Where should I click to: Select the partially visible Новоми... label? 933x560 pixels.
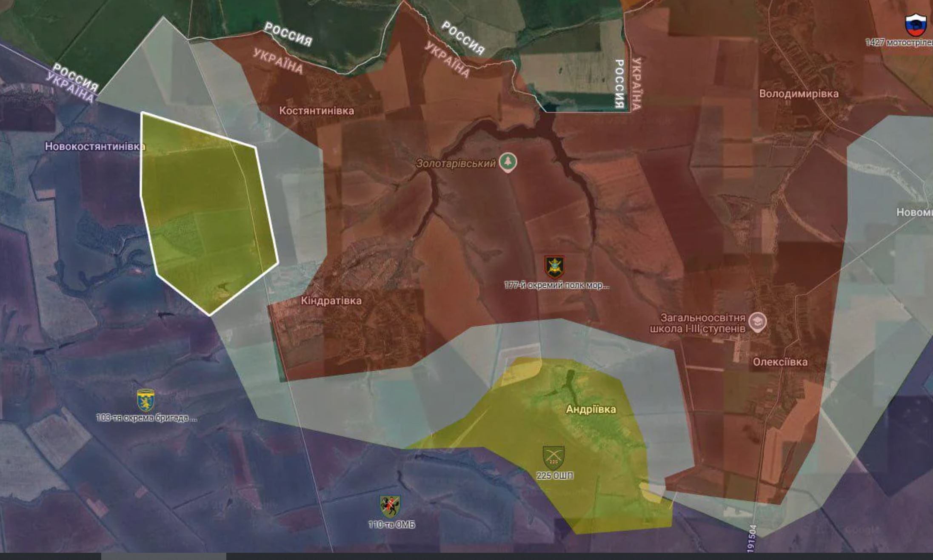(x=914, y=212)
